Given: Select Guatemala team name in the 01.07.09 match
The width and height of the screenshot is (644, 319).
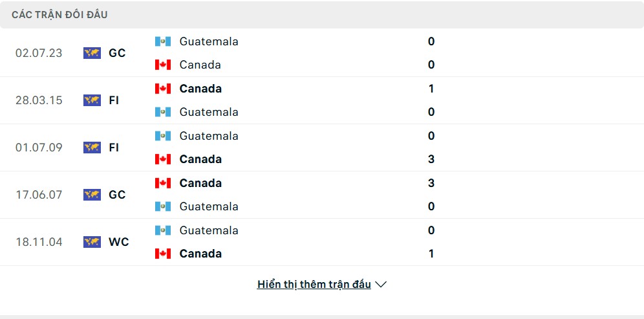Looking at the screenshot, I should 209,136.
